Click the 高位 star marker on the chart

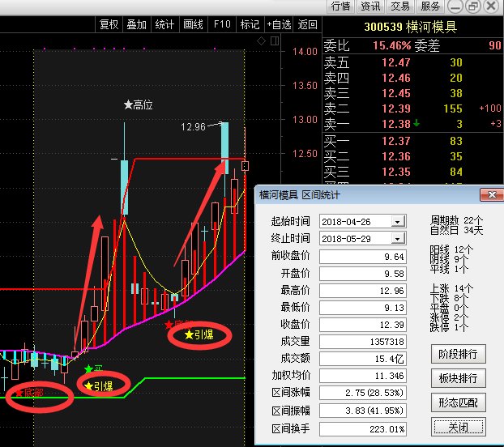pyautogui.click(x=139, y=104)
